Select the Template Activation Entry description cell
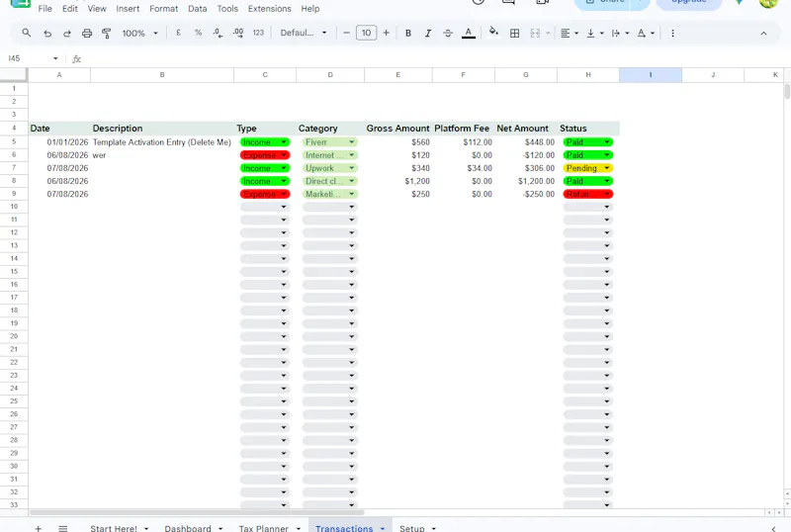The width and height of the screenshot is (791, 532). click(162, 142)
